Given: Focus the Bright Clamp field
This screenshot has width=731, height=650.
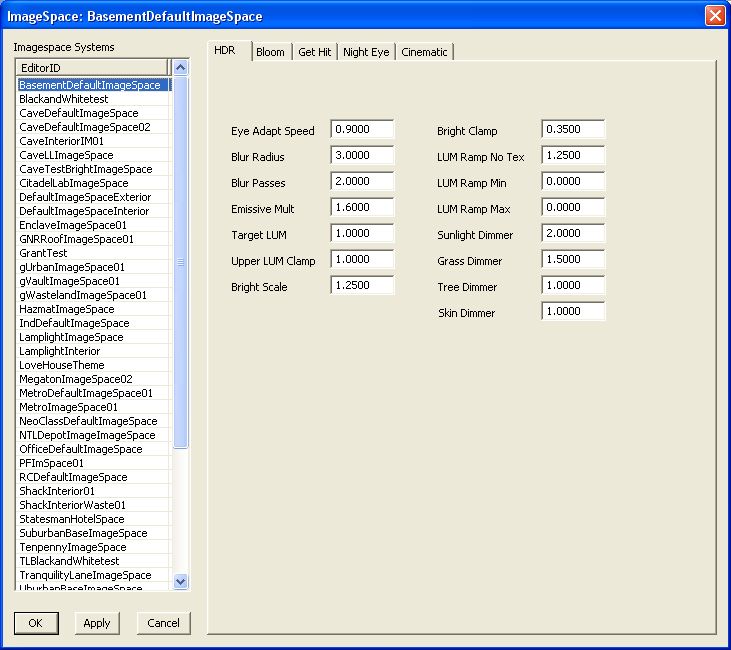Looking at the screenshot, I should click(573, 129).
